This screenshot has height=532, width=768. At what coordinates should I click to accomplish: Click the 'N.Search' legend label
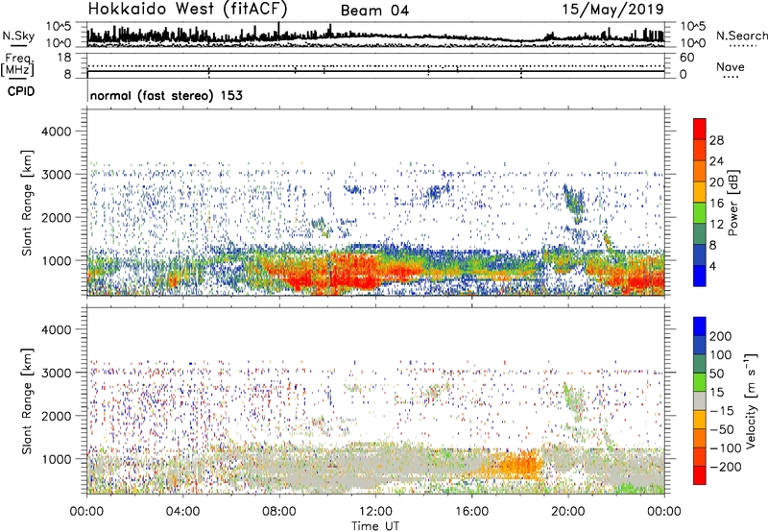pos(741,36)
